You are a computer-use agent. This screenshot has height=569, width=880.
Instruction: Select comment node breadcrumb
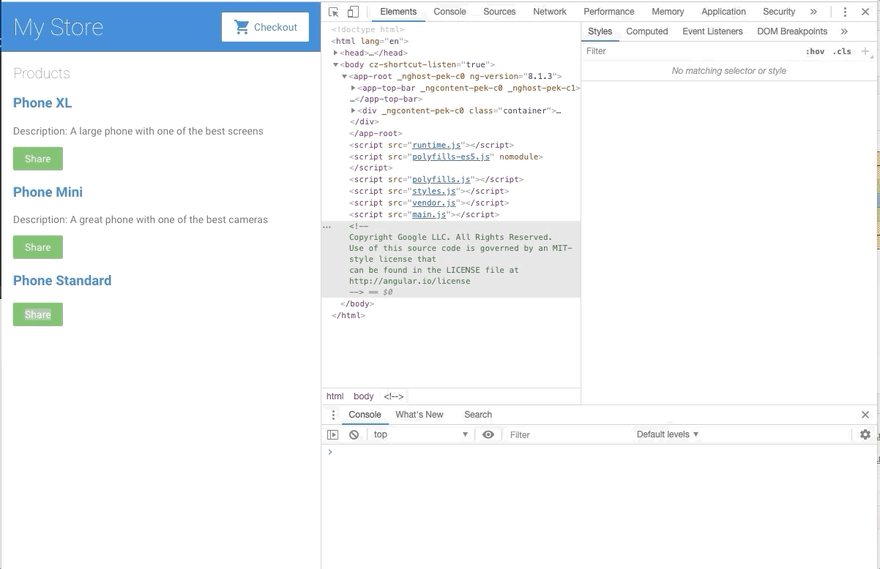(x=393, y=396)
